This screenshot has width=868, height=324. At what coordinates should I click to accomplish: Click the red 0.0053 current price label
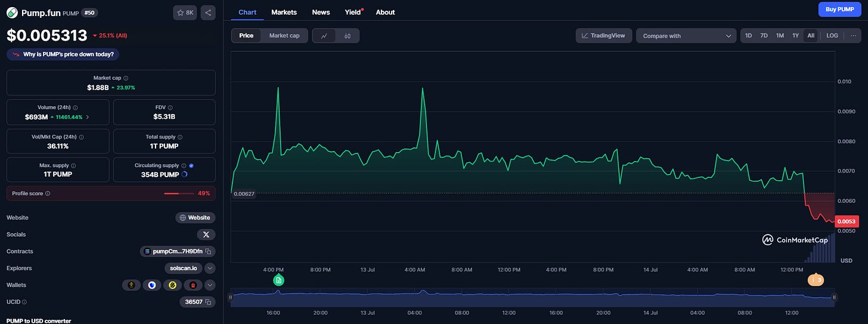click(847, 221)
